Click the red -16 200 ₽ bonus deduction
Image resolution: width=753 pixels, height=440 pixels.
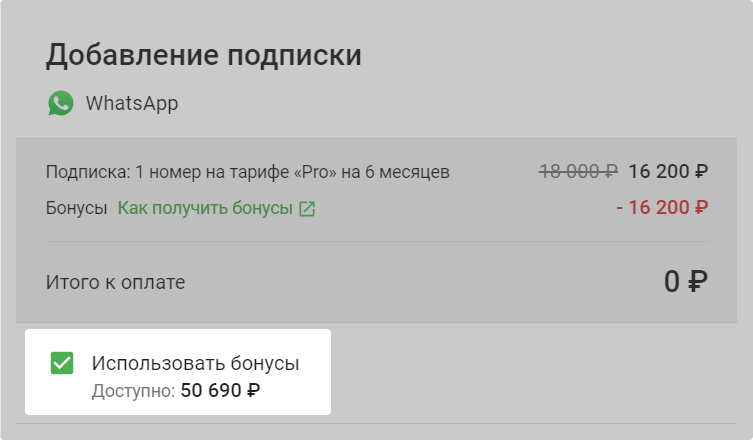(662, 208)
